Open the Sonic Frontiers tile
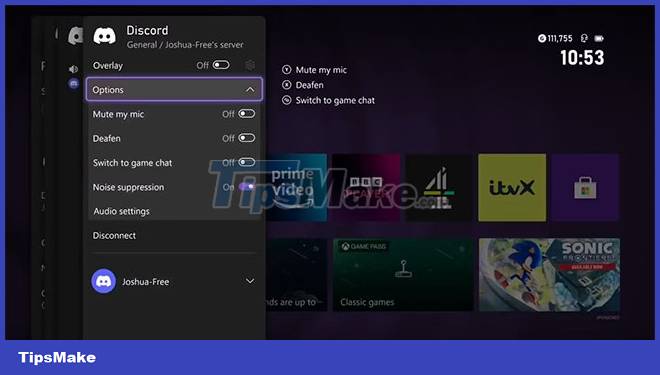 click(x=549, y=275)
